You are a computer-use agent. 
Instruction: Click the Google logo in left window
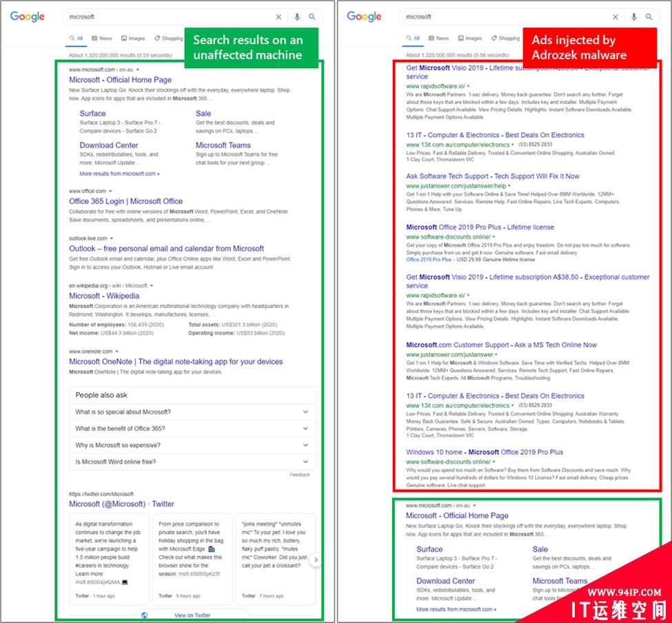point(27,17)
